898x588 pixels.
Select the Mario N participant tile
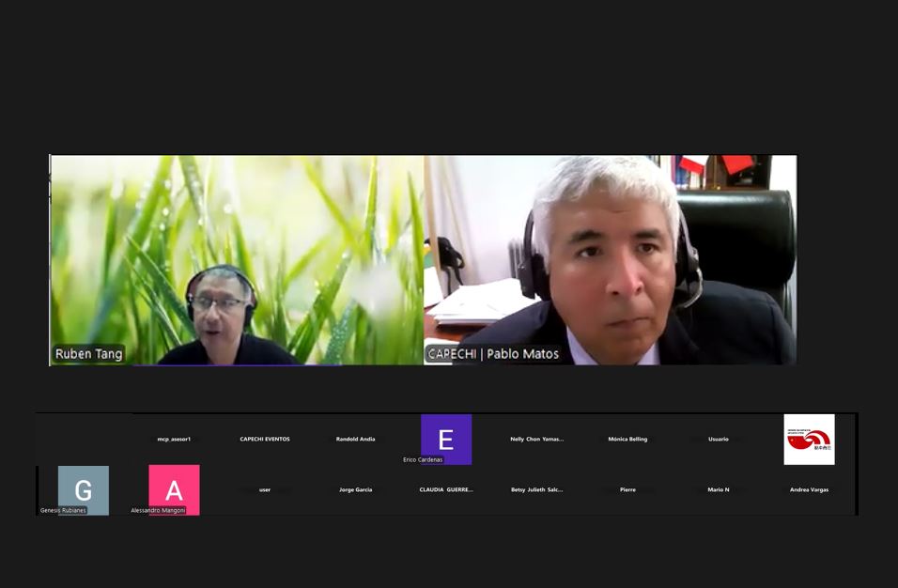coord(718,489)
